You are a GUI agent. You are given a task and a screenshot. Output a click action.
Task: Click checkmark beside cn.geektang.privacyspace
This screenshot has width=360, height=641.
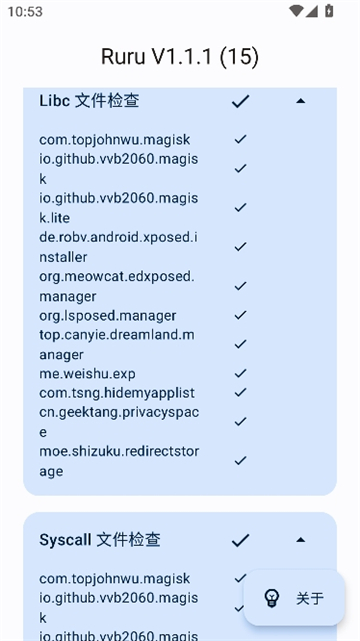coord(240,421)
